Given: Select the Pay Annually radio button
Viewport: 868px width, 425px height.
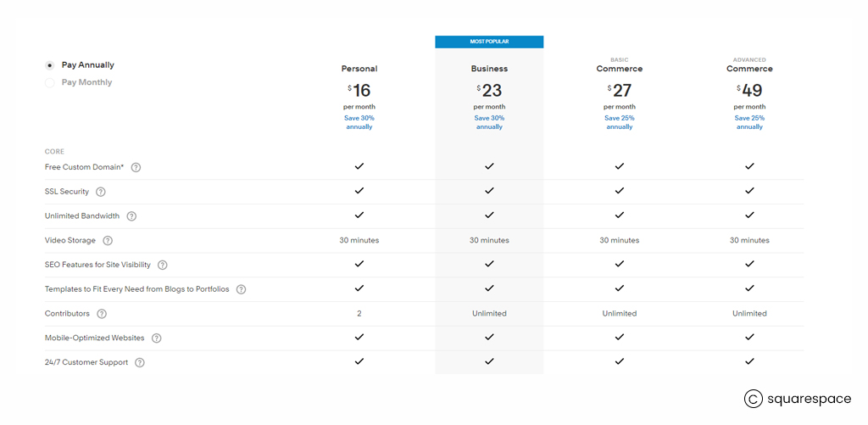Looking at the screenshot, I should tap(50, 65).
